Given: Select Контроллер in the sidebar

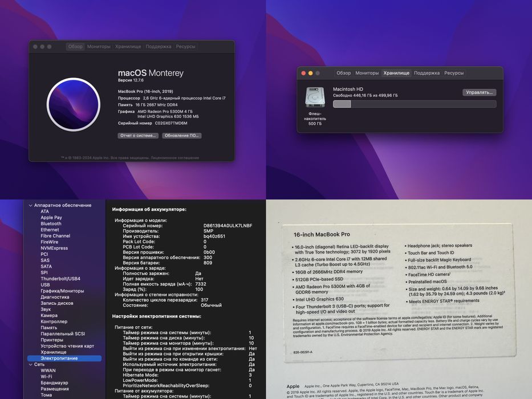Looking at the screenshot, I should pyautogui.click(x=54, y=321).
